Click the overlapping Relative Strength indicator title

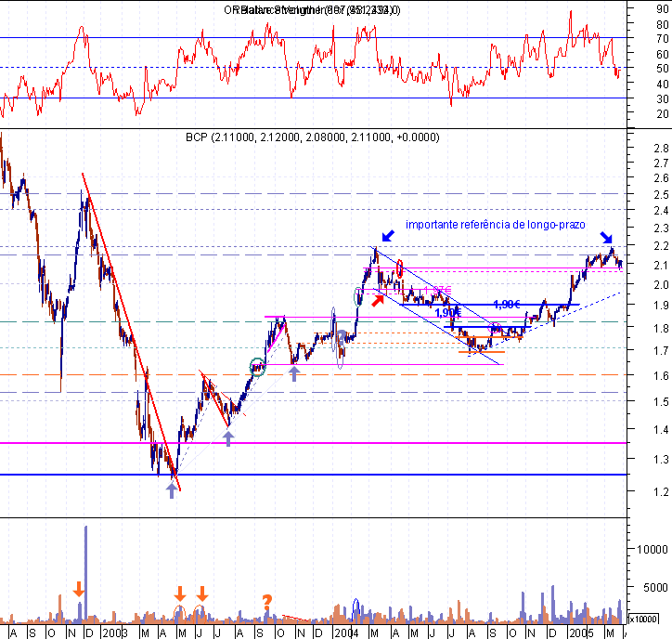click(x=312, y=10)
